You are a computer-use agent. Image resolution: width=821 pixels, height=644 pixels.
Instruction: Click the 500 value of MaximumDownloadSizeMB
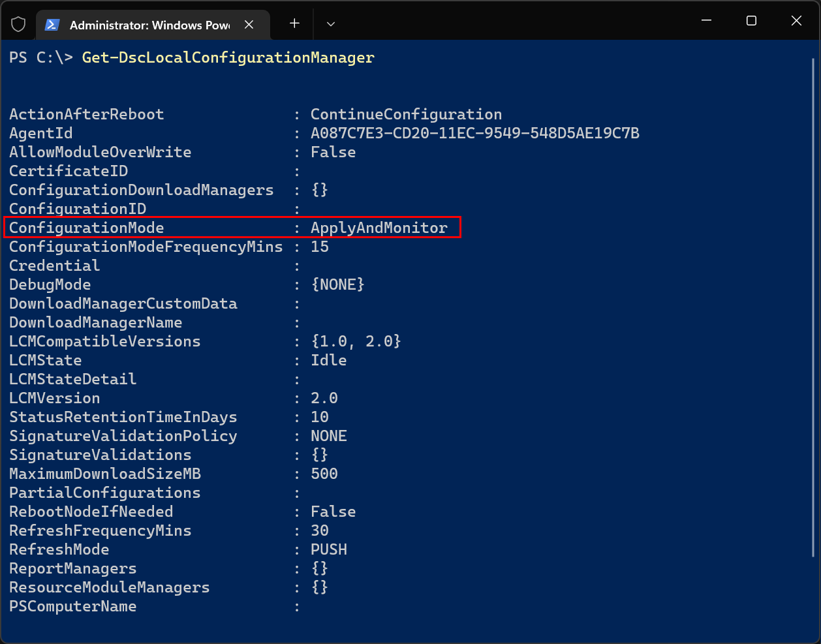point(324,474)
